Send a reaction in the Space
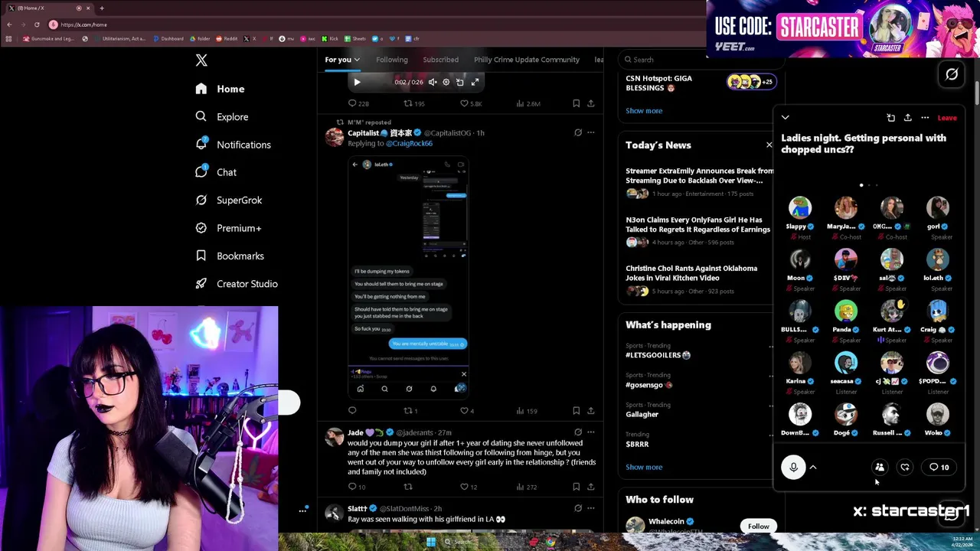Screen dimensions: 980x551 click(905, 467)
